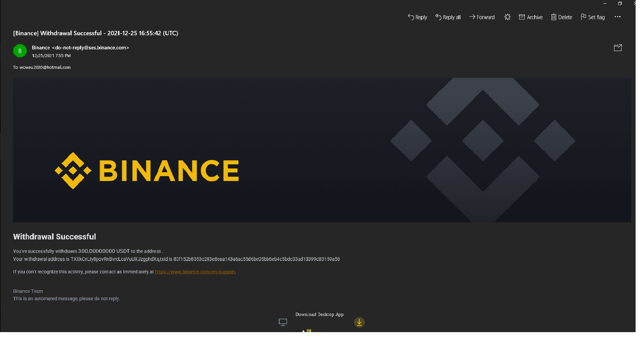Click the Binance logo in the banner

(x=147, y=171)
